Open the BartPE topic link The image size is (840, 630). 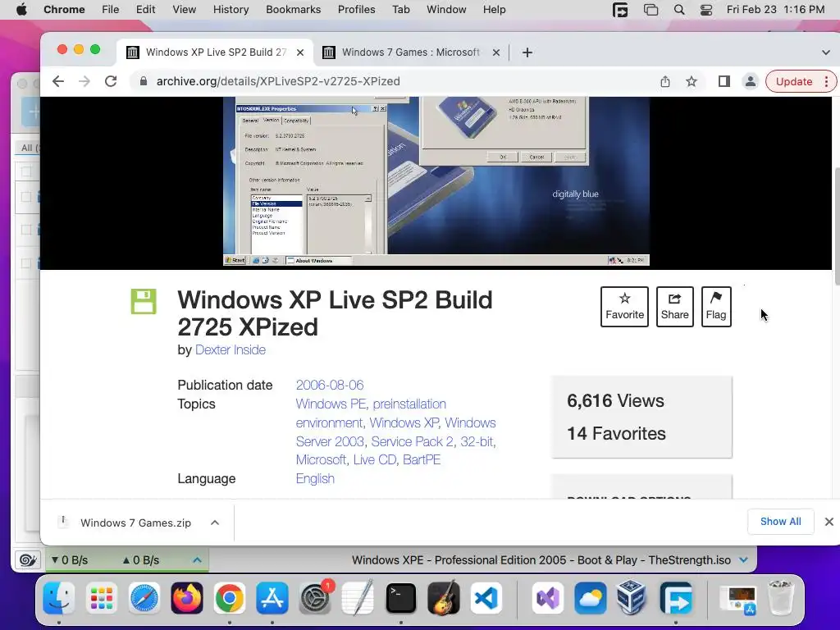[x=422, y=459]
